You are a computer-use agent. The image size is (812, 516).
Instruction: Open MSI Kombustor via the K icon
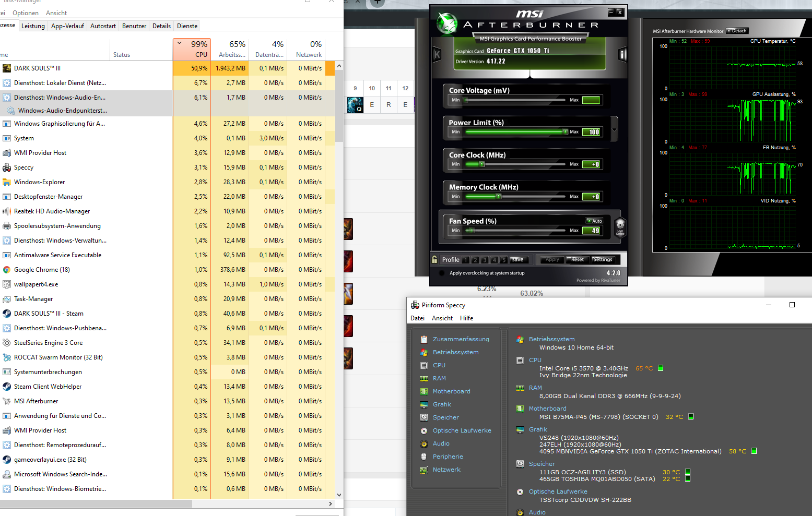coord(437,54)
